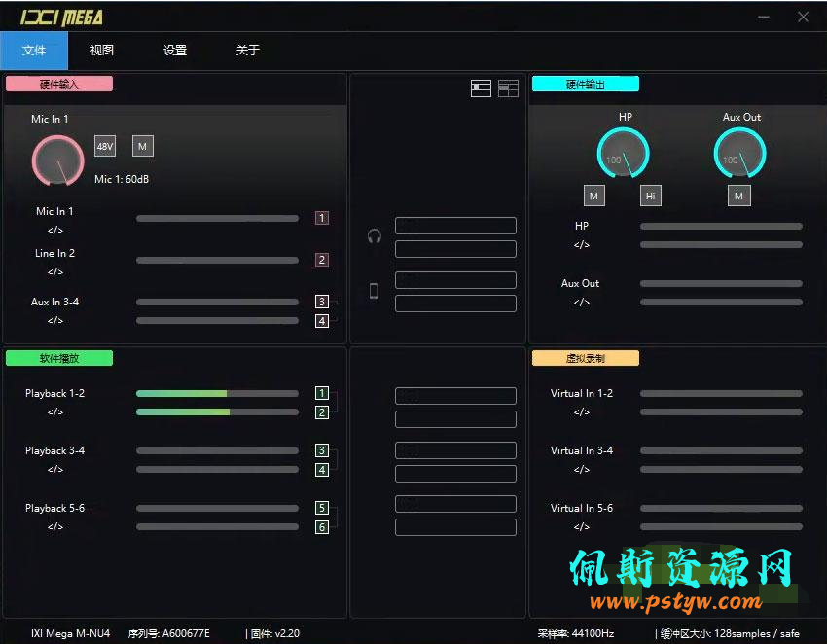Screen dimensions: 827x644
Task: Click the IXI Mega M-NU4 device name
Action: 70,633
